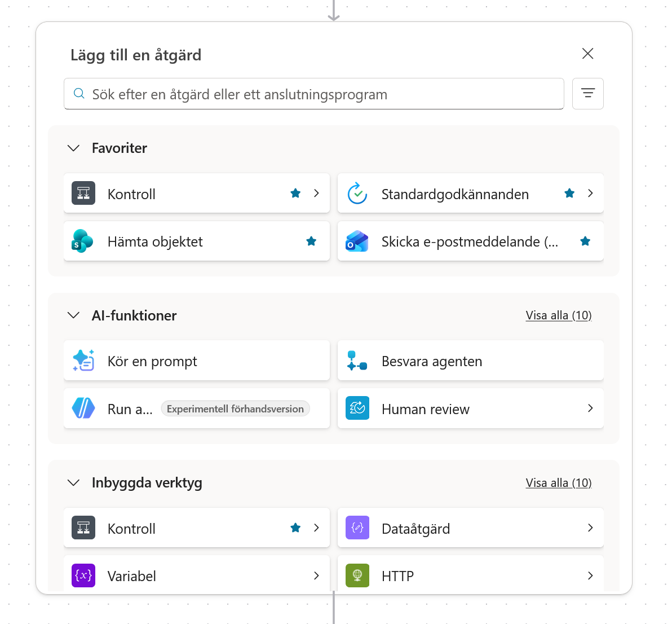This screenshot has height=624, width=672.
Task: Expand the Variabel chevron arrow
Action: [317, 575]
